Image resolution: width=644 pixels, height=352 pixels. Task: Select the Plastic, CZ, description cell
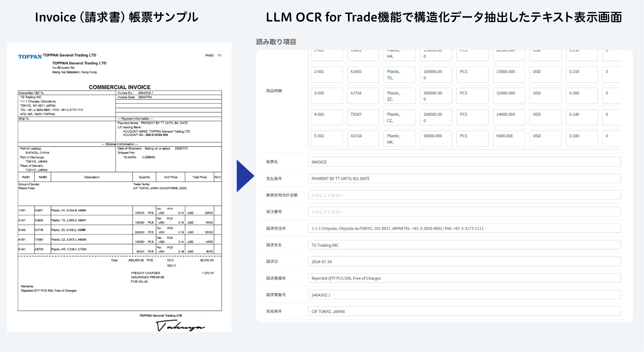[399, 117]
